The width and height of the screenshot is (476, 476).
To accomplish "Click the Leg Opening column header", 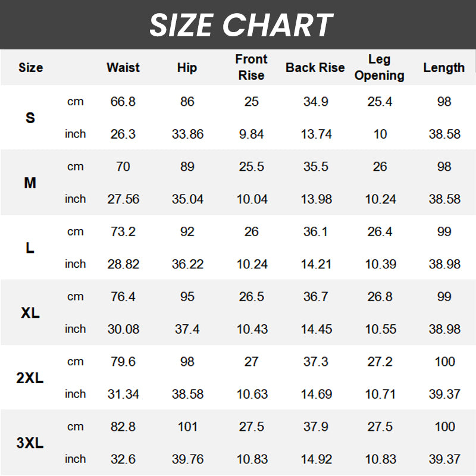I will coord(380,67).
